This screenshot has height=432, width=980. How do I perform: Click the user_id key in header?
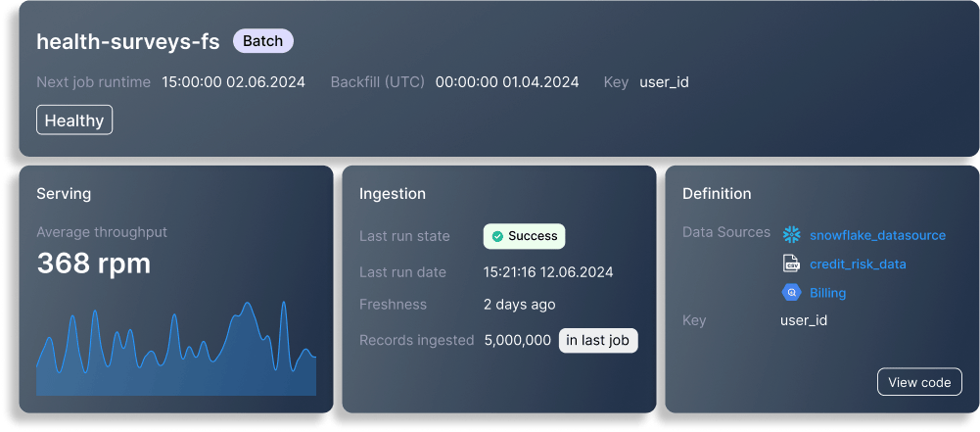tap(664, 82)
